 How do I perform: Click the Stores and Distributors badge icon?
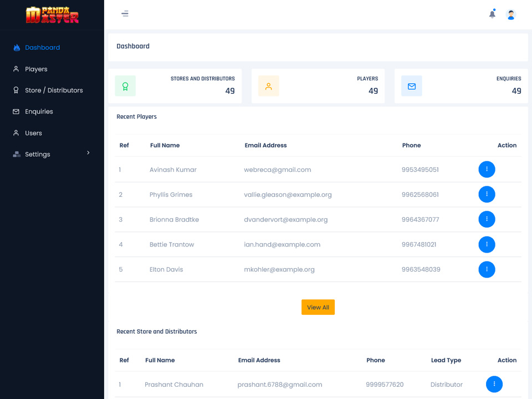125,86
